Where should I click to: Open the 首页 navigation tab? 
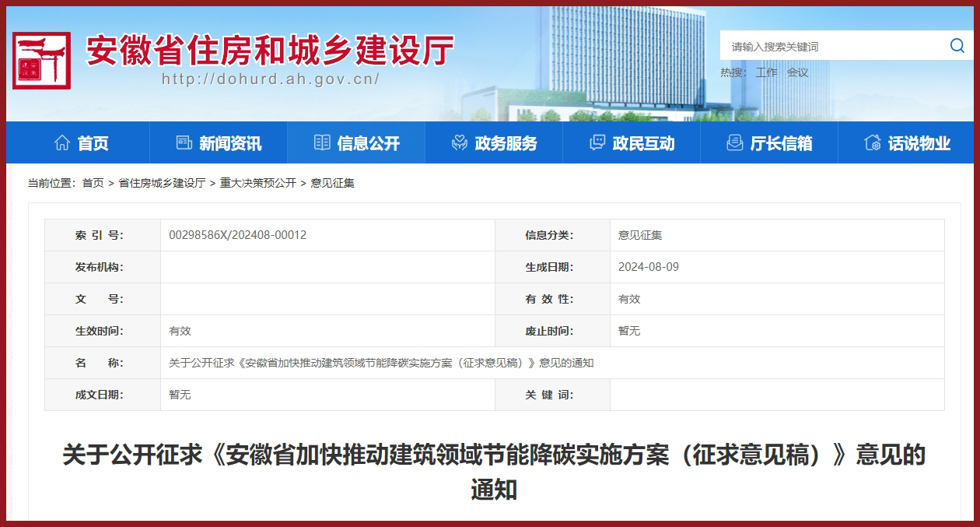[x=81, y=143]
